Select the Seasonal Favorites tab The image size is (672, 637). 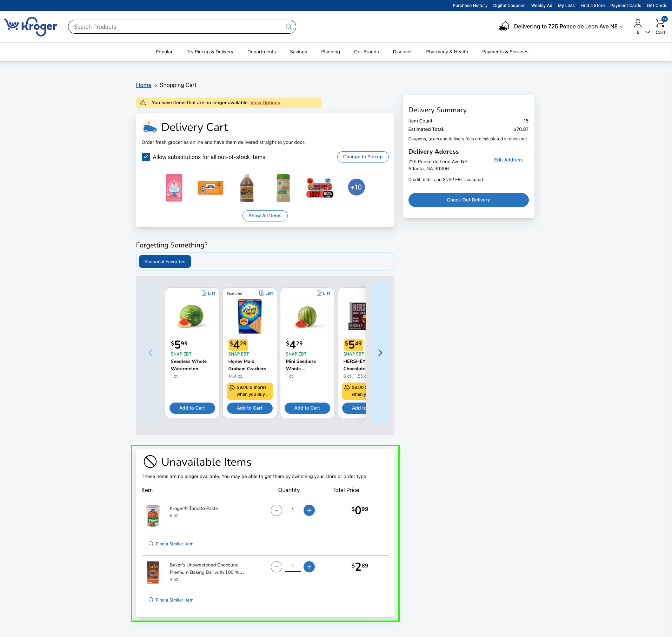click(165, 261)
